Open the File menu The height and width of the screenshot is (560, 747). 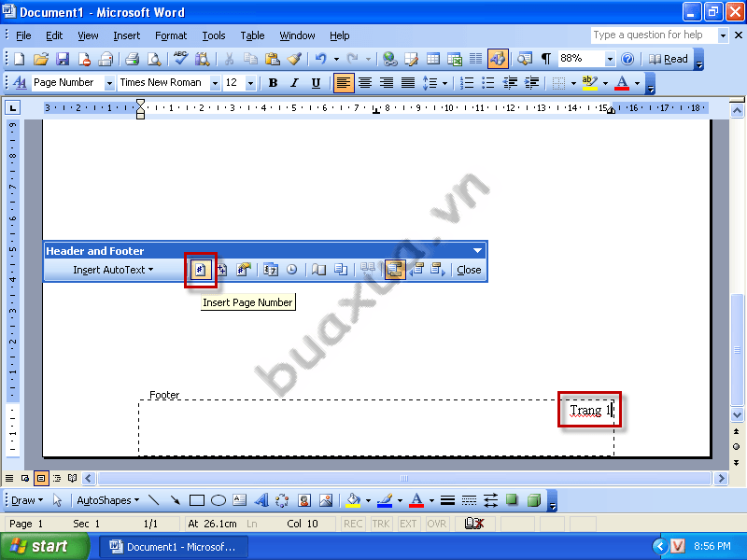coord(23,35)
